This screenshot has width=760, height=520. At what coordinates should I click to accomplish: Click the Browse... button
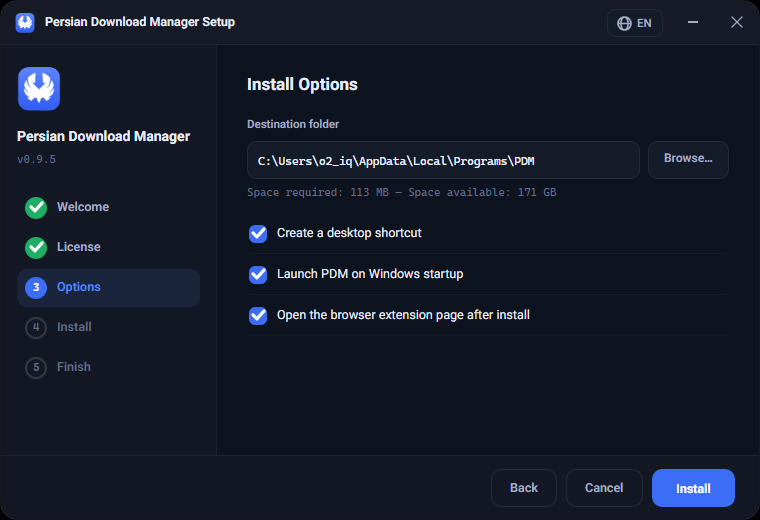click(x=688, y=160)
